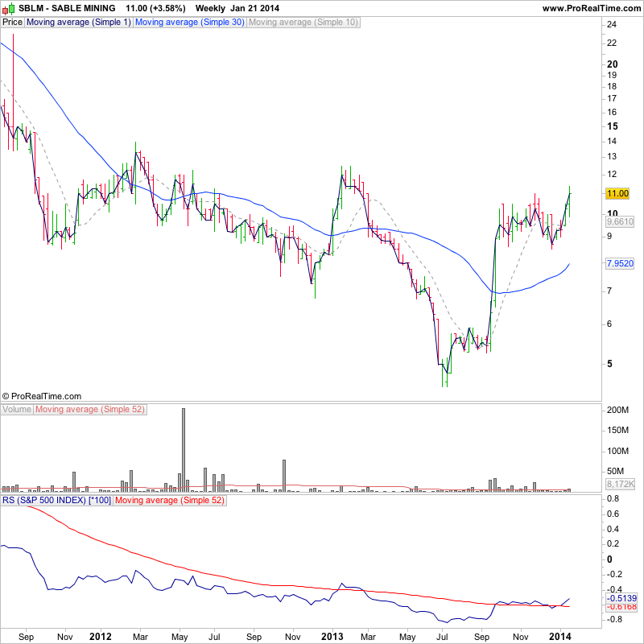Viewport: 644px width, 644px height.
Task: Click the 24 label on price axis
Action: pyautogui.click(x=612, y=25)
